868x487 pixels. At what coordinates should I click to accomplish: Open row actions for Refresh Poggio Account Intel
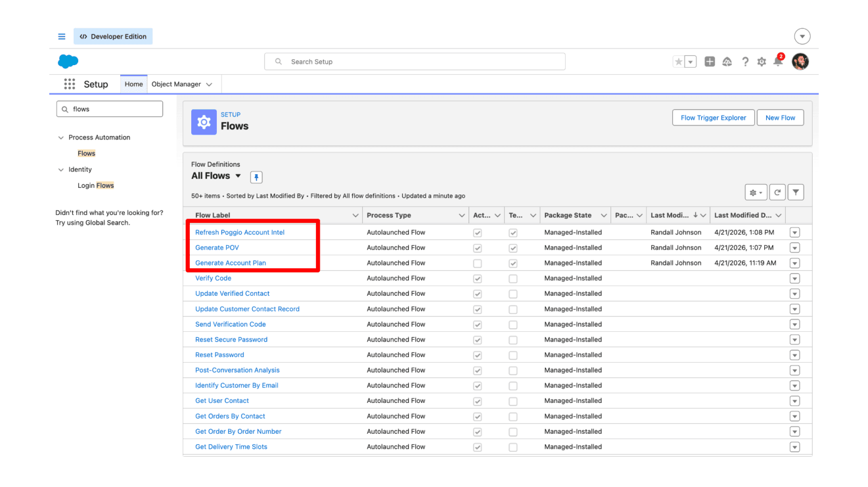(x=794, y=233)
